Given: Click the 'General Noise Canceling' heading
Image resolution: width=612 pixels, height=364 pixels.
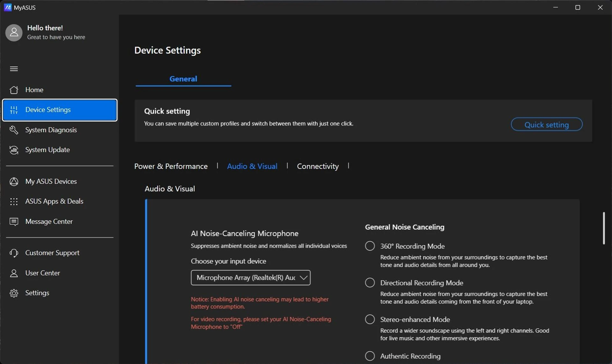Looking at the screenshot, I should [x=404, y=227].
